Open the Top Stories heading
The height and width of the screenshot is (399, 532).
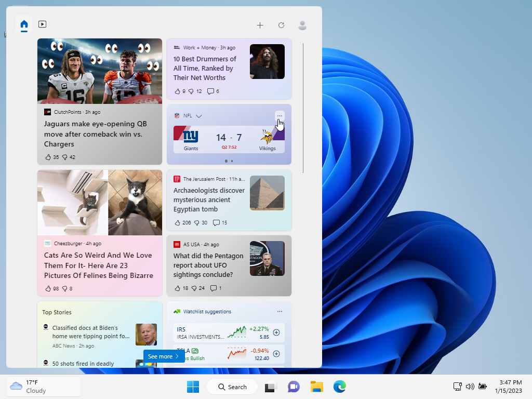coord(57,312)
